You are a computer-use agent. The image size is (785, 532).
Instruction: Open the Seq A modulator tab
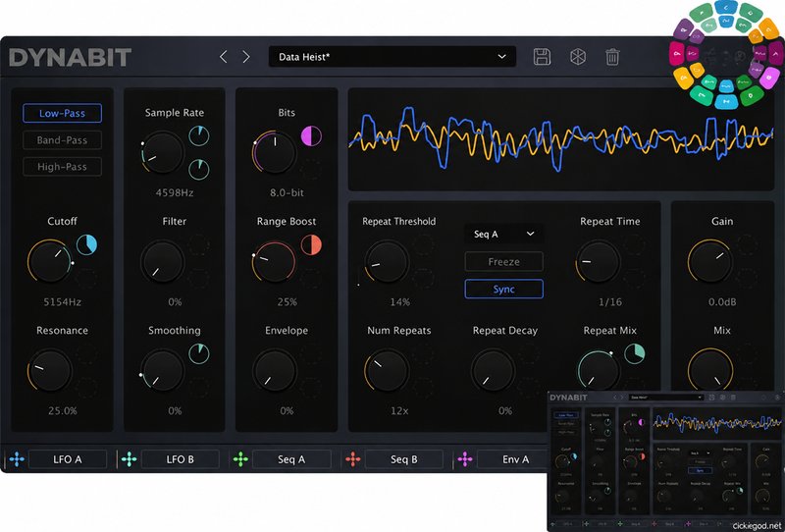[291, 459]
